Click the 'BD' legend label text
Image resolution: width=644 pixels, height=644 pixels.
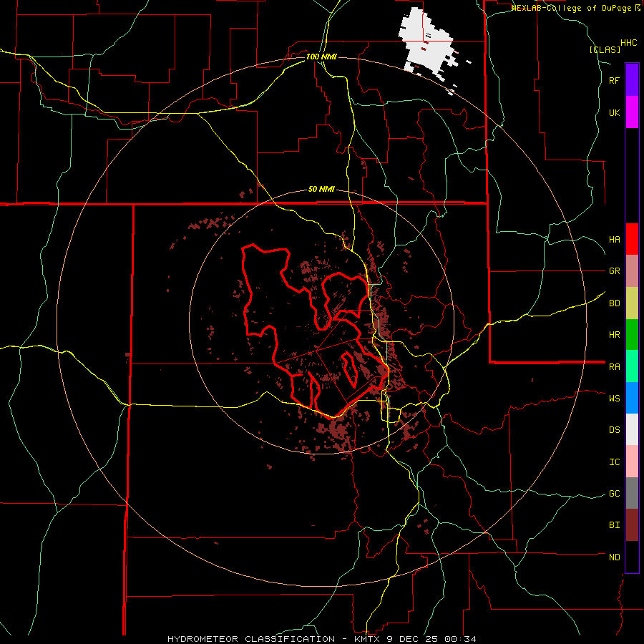(x=614, y=303)
